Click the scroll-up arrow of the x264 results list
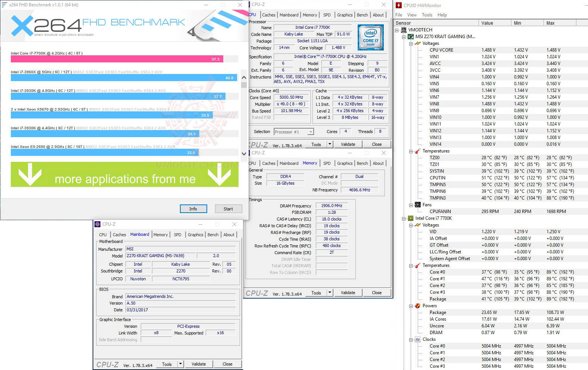The image size is (588, 370). 244,78
